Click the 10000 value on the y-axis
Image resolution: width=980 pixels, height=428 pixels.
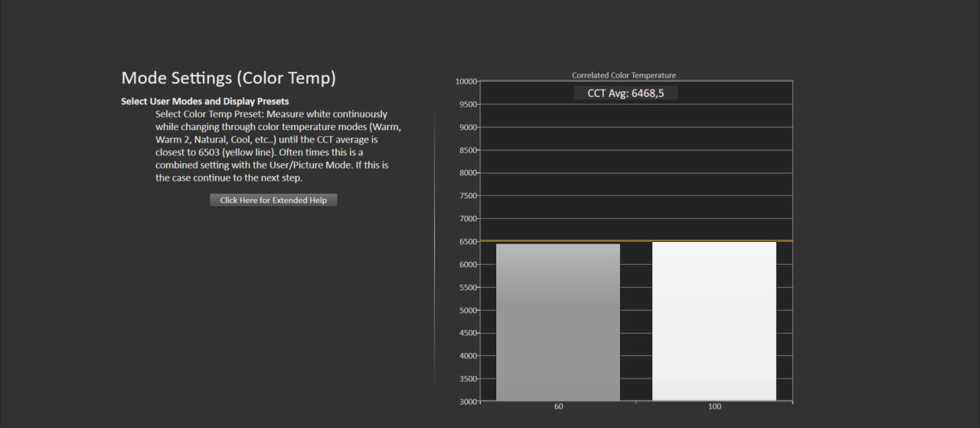[465, 81]
